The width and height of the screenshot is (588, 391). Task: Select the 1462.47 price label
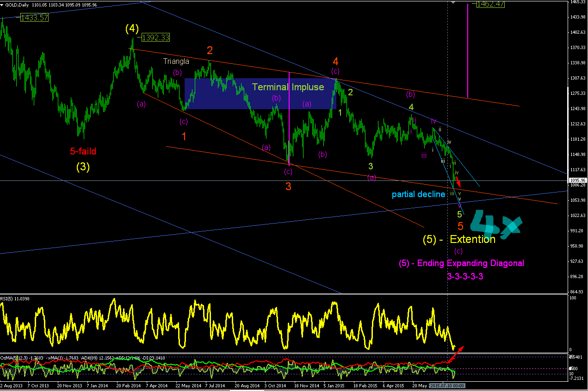pos(490,4)
